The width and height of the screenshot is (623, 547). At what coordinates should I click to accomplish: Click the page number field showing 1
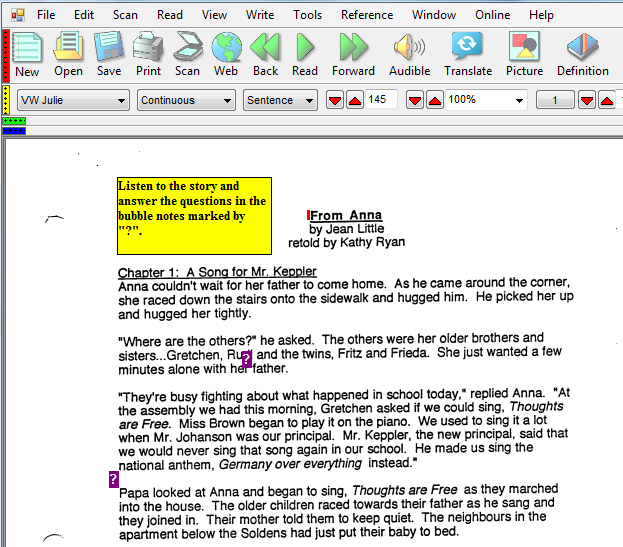555,100
